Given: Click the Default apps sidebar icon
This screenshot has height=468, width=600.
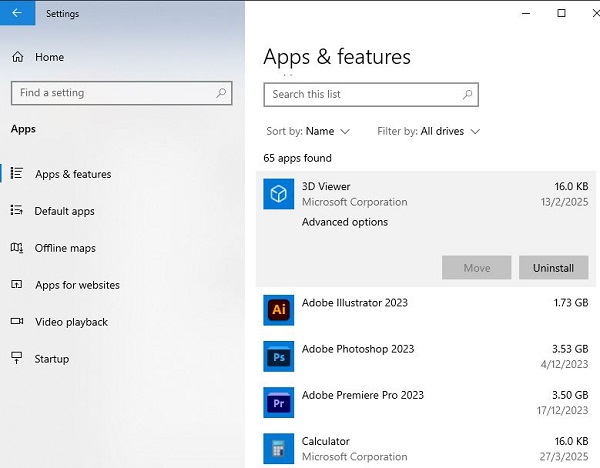Looking at the screenshot, I should pos(16,210).
